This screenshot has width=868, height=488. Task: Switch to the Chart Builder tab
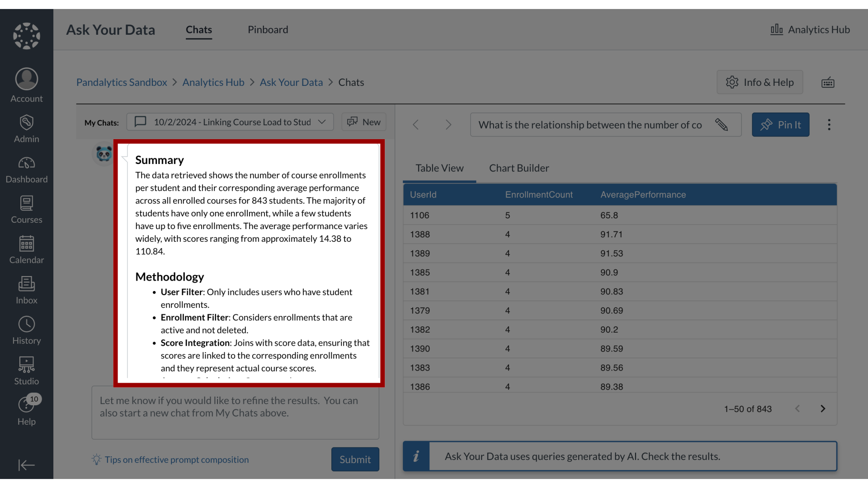click(x=519, y=168)
